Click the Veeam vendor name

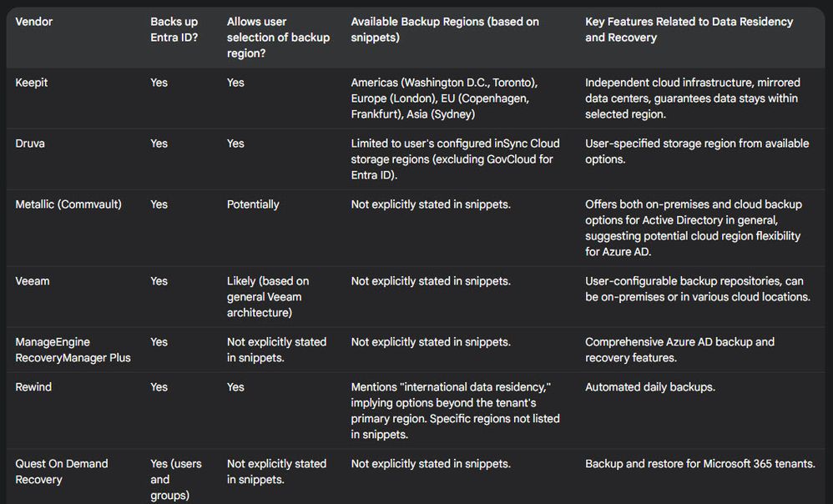[33, 281]
